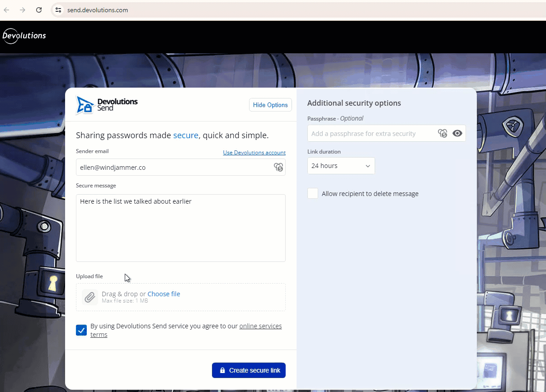Screen dimensions: 546x392
Task: Open the Use Devolutions account link
Action: click(254, 153)
